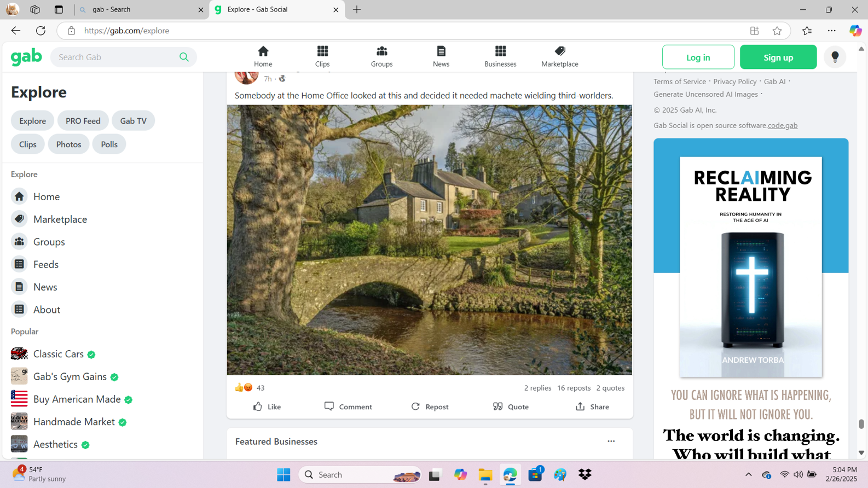Image resolution: width=868 pixels, height=488 pixels.
Task: Click the Gab logo
Action: pyautogui.click(x=26, y=57)
